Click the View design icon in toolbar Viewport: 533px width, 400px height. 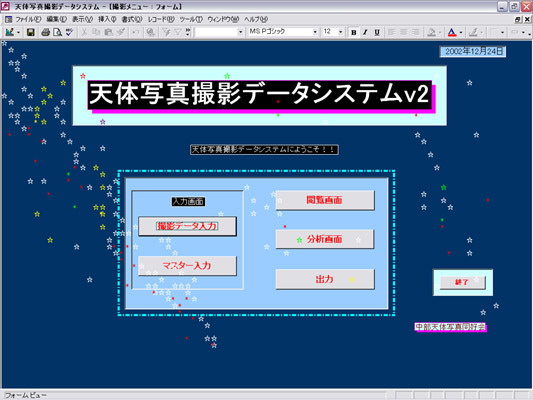click(x=10, y=32)
